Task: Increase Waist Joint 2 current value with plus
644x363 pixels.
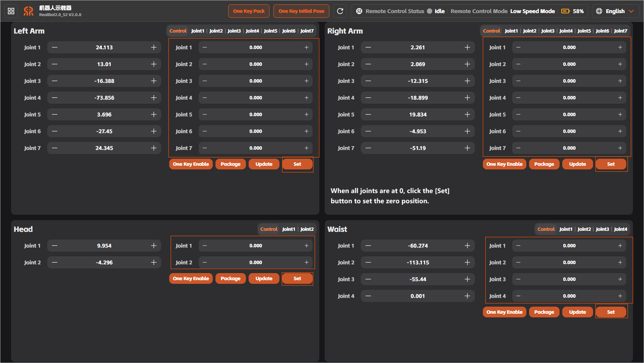Action: (467, 262)
